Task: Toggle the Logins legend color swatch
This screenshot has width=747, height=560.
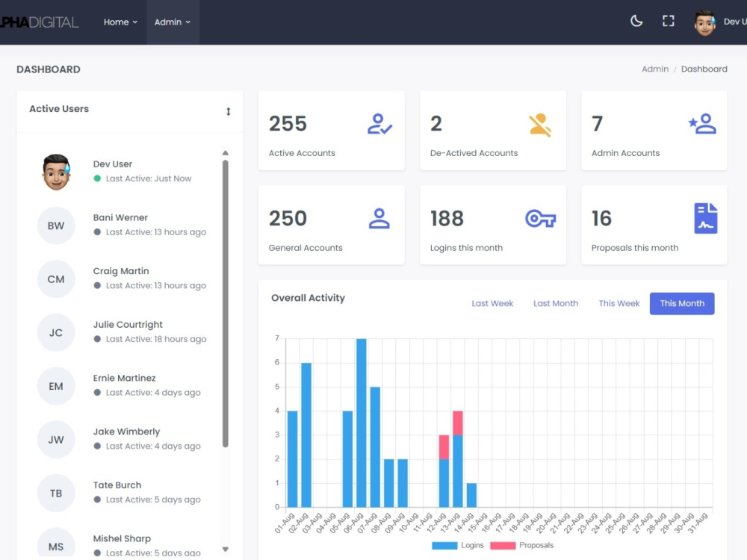Action: tap(444, 545)
